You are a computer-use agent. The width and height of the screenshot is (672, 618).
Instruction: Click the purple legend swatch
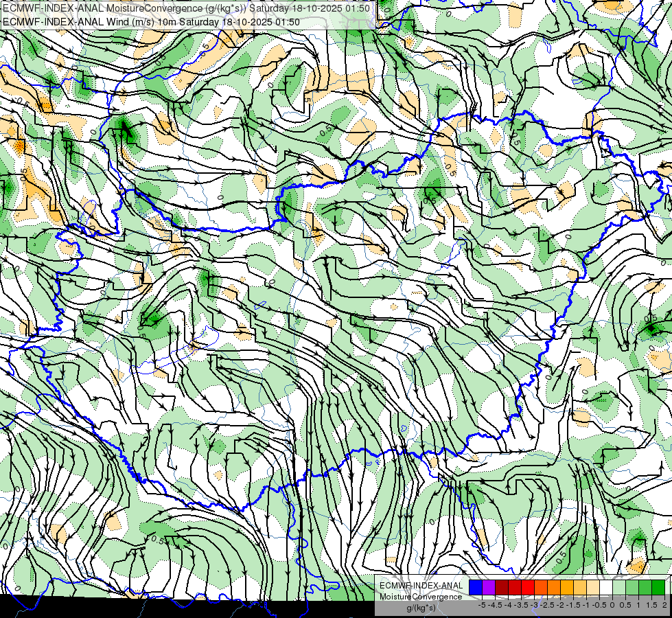(489, 587)
